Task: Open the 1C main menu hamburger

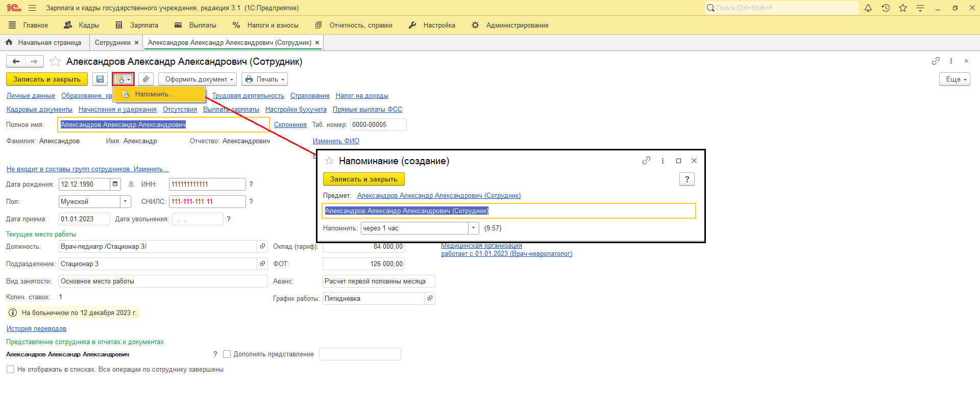Action: click(x=32, y=8)
